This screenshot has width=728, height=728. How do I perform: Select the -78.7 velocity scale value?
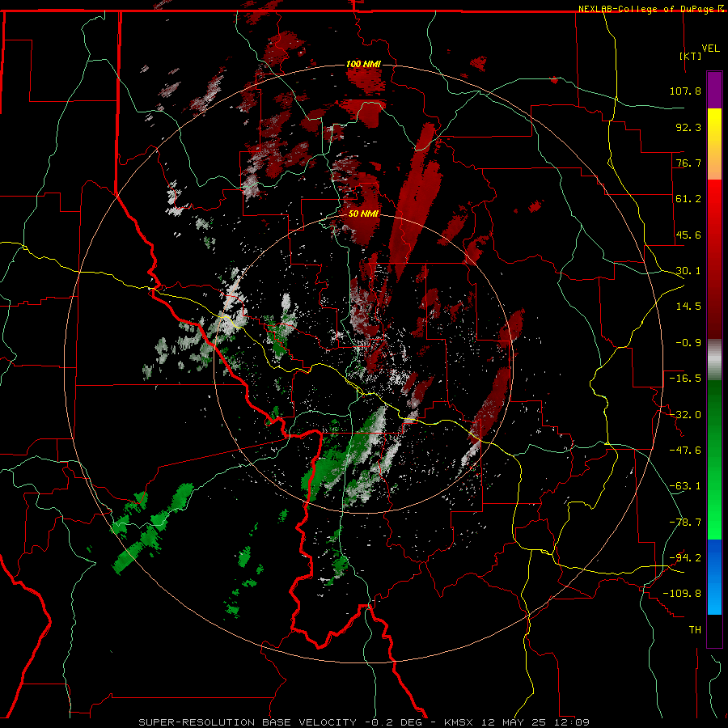point(685,523)
